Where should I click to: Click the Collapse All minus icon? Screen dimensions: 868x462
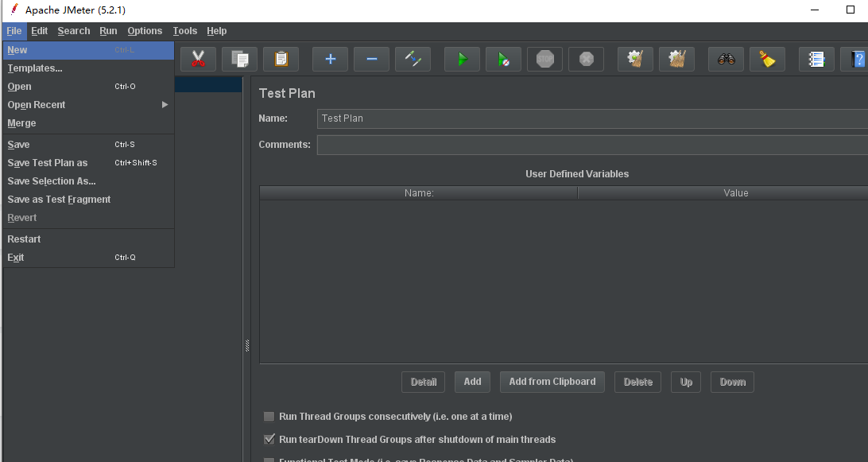(372, 59)
